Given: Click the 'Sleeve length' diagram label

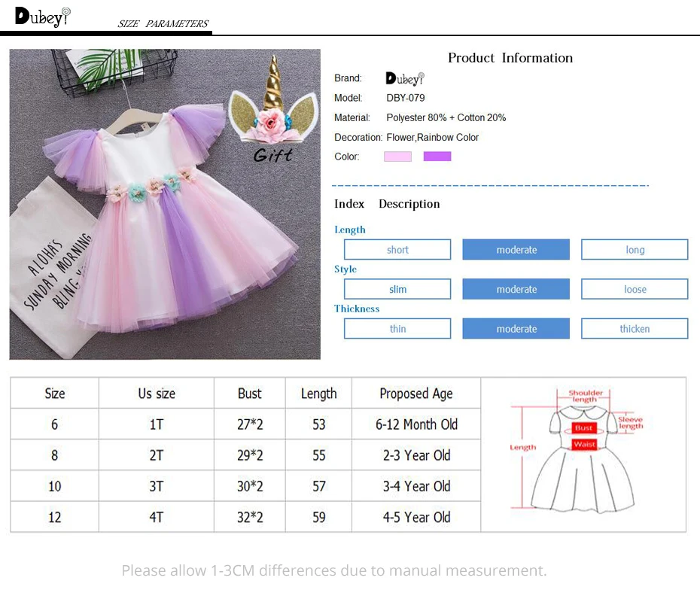Looking at the screenshot, I should tap(630, 423).
